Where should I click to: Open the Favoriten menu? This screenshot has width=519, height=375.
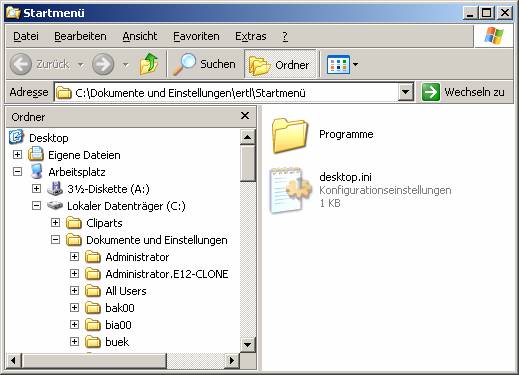[196, 36]
